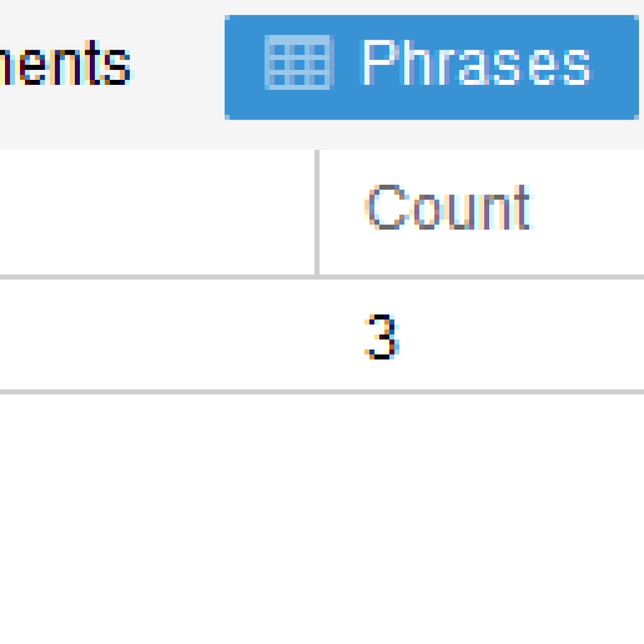Click the gray area above the "ments" tab
Viewport: 644px width, 644px height.
(65, 18)
